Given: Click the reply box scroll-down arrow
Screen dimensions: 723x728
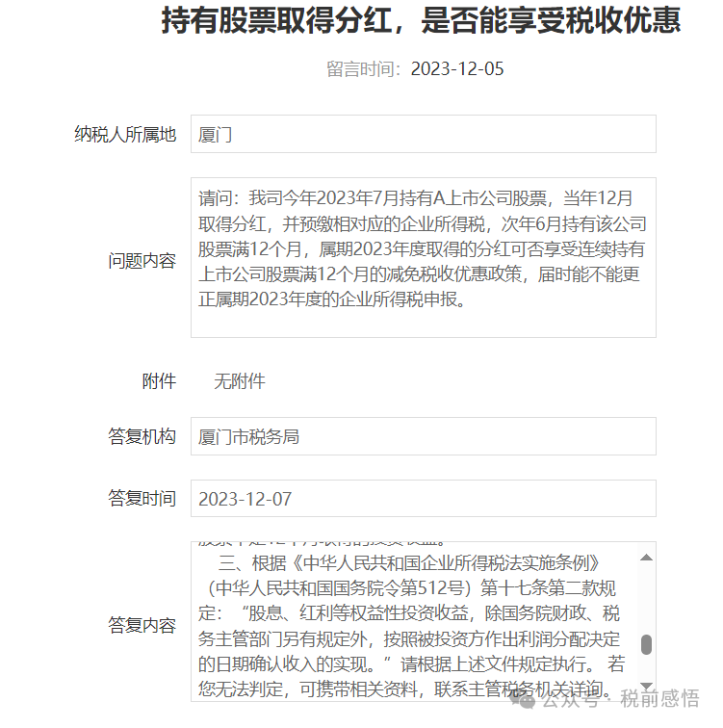Looking at the screenshot, I should click(x=646, y=687).
